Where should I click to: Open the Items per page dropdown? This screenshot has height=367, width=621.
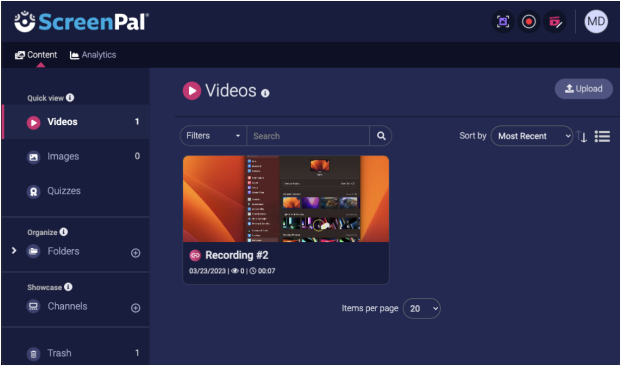[x=422, y=308]
